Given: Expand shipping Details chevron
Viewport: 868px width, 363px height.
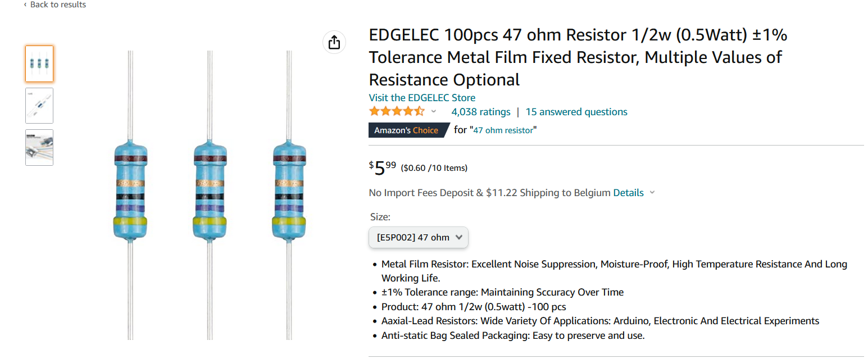Looking at the screenshot, I should (x=652, y=193).
